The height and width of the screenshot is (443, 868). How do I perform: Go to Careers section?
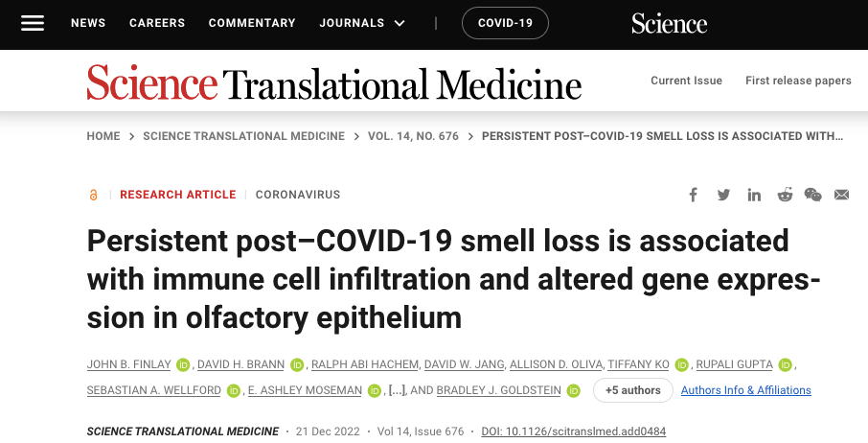157,23
